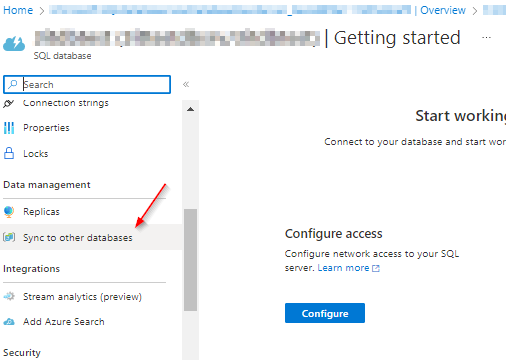Click the Security section header
The width and height of the screenshot is (506, 360).
coord(22,352)
